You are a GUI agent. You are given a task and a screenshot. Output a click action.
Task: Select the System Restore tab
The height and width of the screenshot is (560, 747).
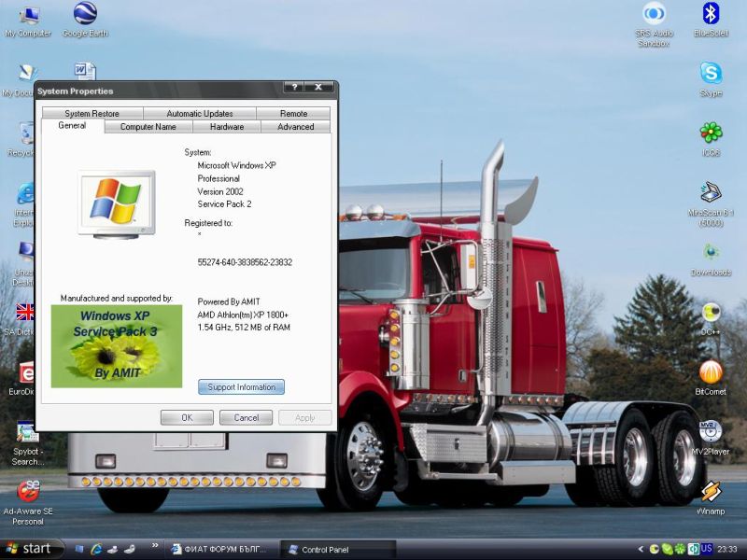92,114
